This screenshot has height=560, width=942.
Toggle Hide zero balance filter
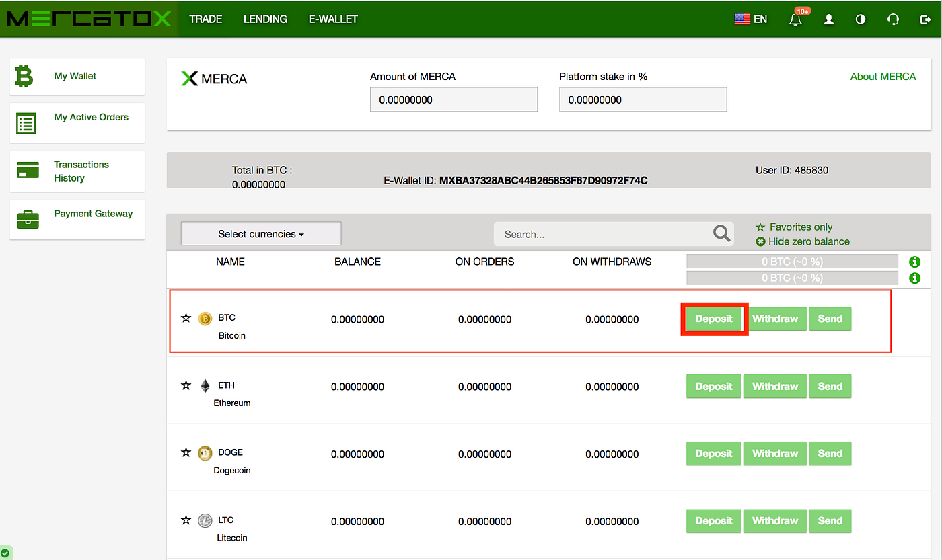click(x=803, y=241)
